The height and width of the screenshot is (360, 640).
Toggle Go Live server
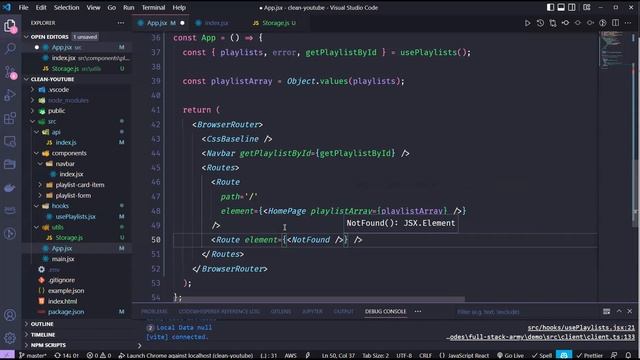pos(510,356)
